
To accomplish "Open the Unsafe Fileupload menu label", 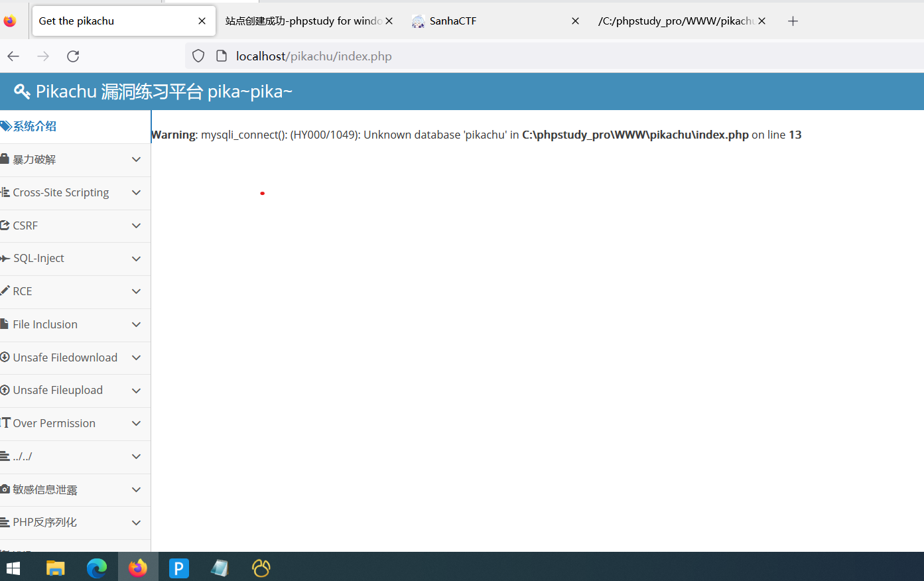I will coord(58,390).
